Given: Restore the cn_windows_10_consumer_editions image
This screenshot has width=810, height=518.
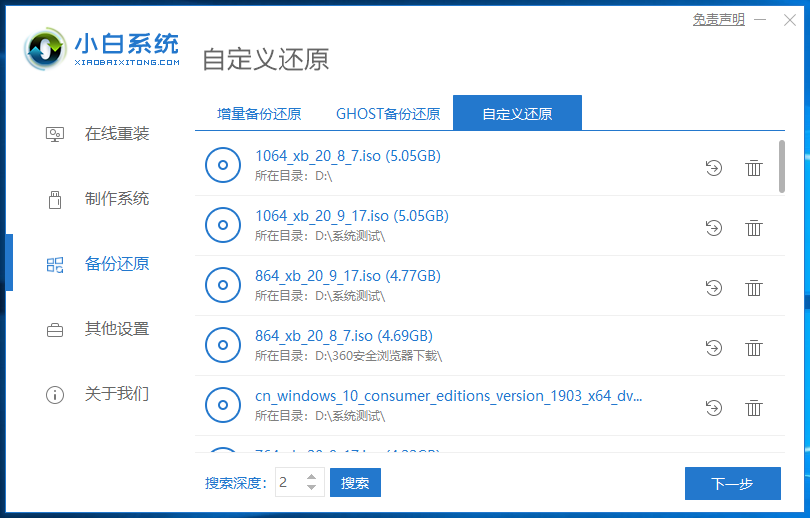Looking at the screenshot, I should pos(713,407).
